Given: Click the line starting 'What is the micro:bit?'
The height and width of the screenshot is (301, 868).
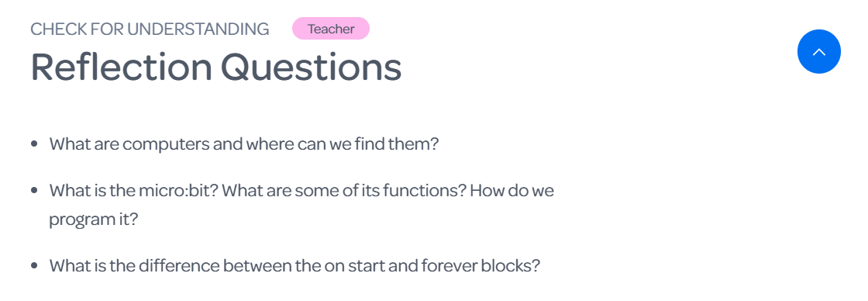Looking at the screenshot, I should tap(301, 191).
